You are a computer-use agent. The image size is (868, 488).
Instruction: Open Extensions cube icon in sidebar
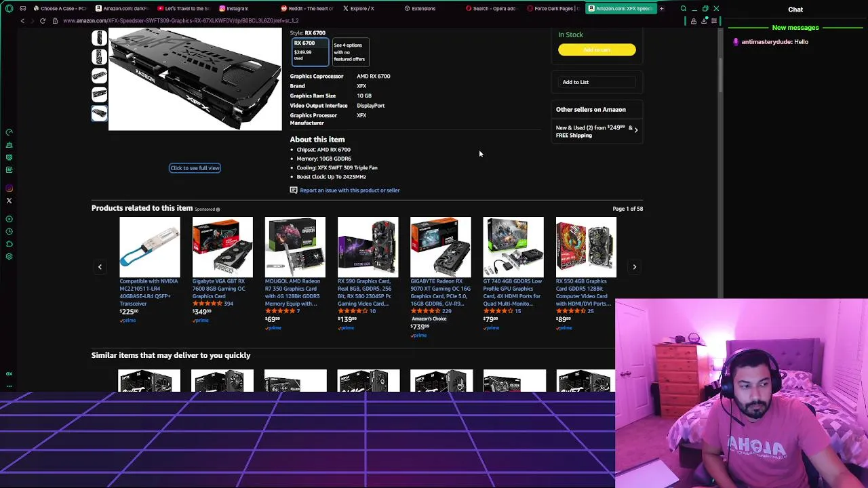click(x=9, y=244)
